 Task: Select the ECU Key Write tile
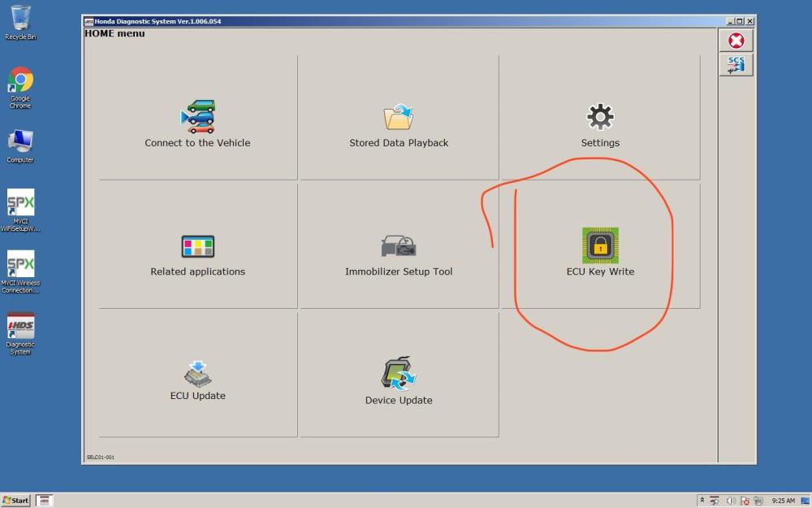[x=600, y=246]
